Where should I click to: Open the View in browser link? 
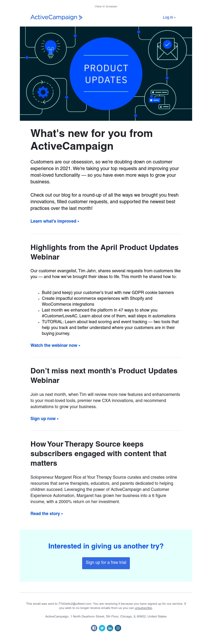(106, 6)
